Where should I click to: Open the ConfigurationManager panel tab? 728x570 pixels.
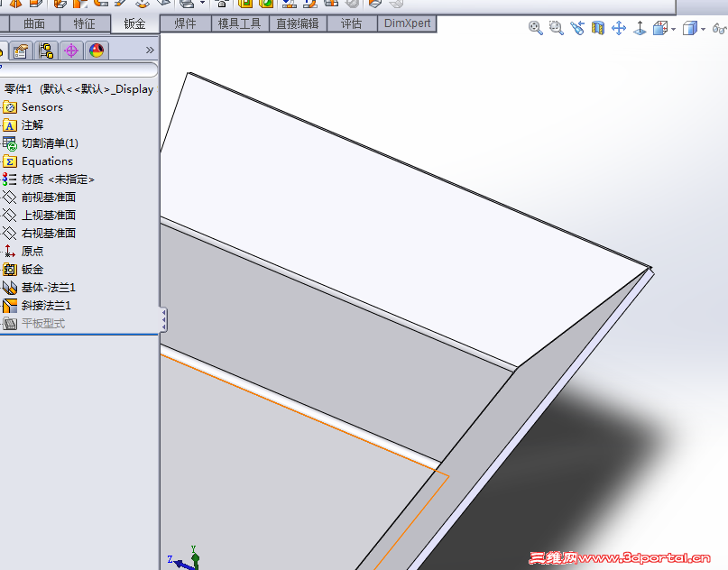pyautogui.click(x=46, y=51)
